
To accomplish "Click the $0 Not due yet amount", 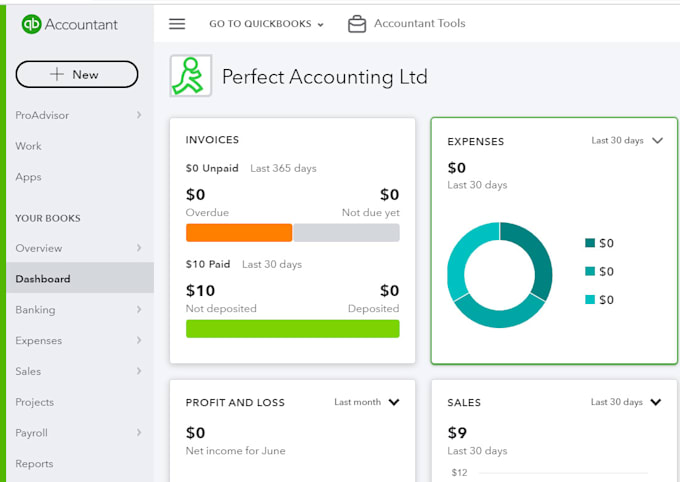I will pyautogui.click(x=389, y=195).
